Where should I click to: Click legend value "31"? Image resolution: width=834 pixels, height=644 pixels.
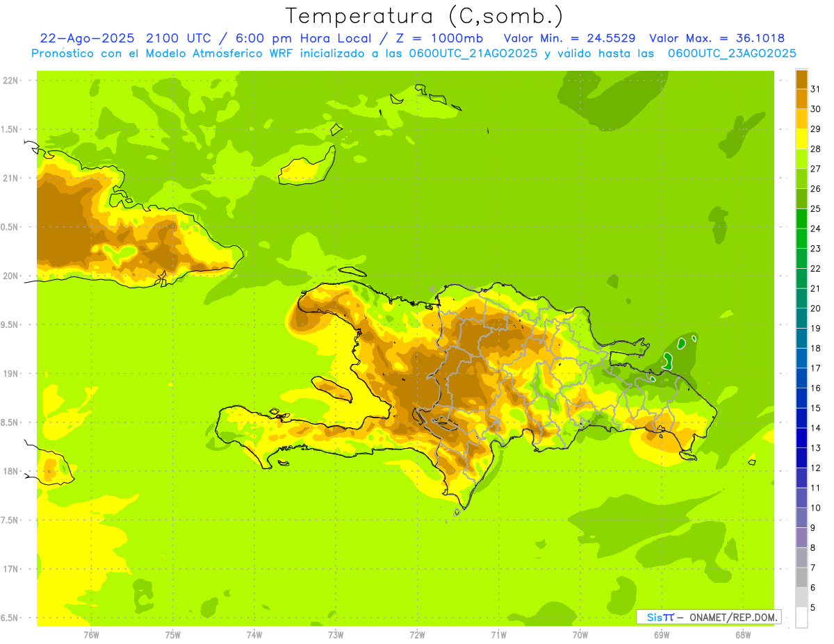(816, 90)
